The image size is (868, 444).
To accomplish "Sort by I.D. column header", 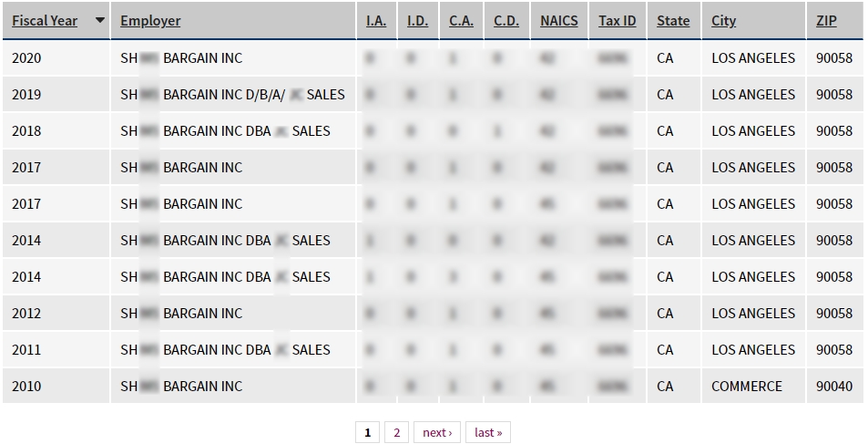I will pos(417,20).
